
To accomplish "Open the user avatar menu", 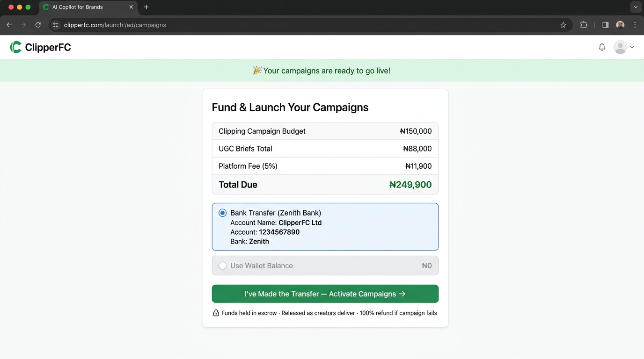I will point(620,47).
